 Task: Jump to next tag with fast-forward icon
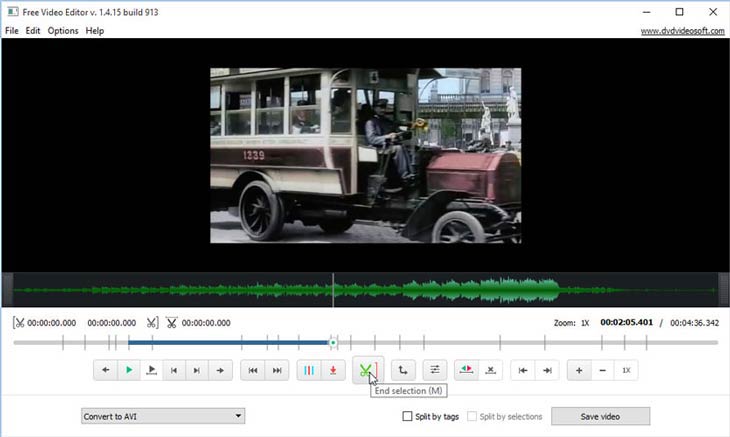pos(277,370)
